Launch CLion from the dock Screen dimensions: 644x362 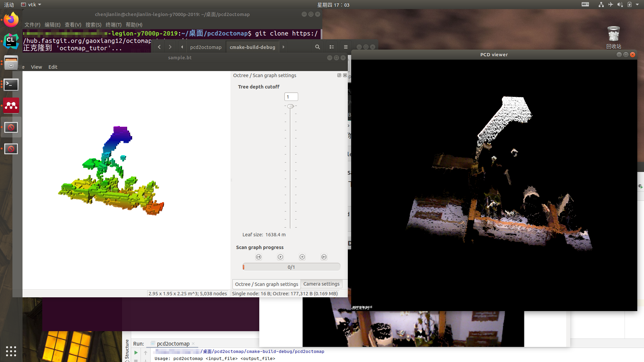[x=11, y=42]
